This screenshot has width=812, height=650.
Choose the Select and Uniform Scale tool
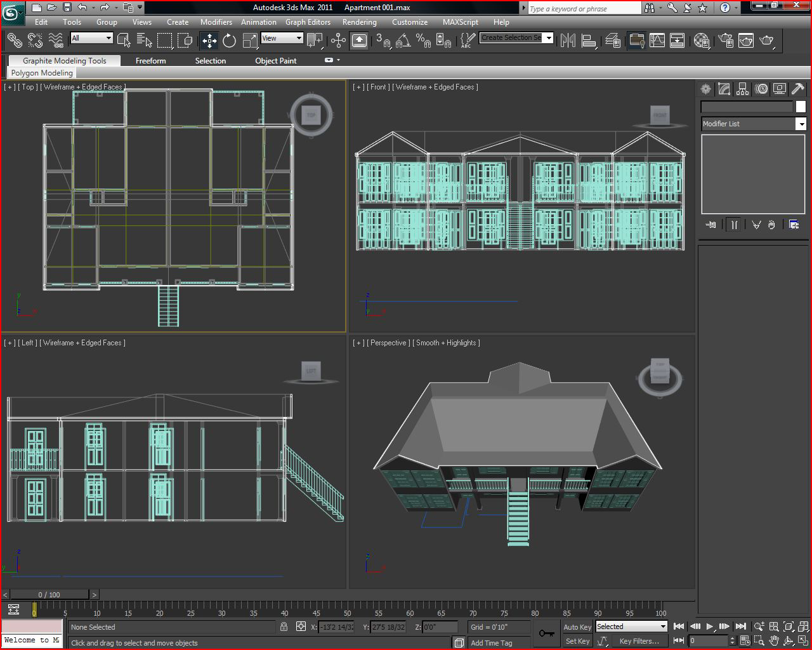(x=249, y=41)
